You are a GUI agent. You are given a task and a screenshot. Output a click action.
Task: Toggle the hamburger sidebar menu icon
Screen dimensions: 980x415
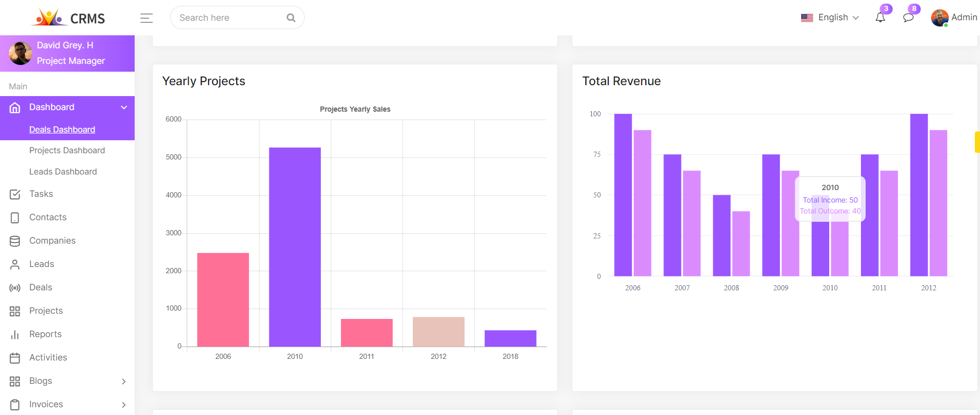click(147, 18)
